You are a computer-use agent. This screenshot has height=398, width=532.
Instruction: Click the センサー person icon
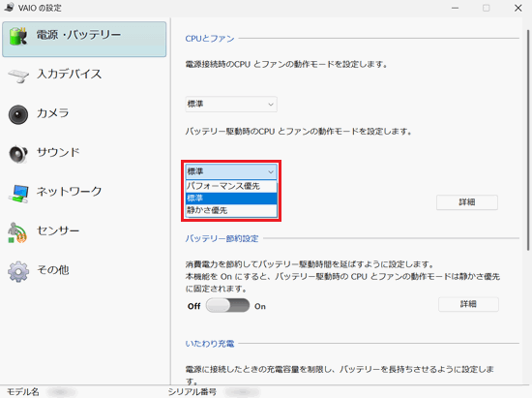pyautogui.click(x=17, y=232)
